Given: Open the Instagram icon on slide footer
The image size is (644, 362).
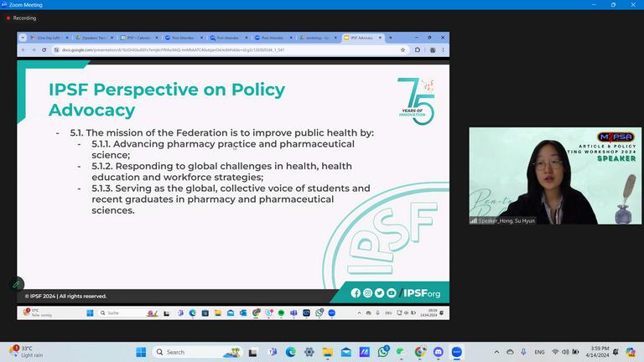Looking at the screenshot, I should [367, 293].
